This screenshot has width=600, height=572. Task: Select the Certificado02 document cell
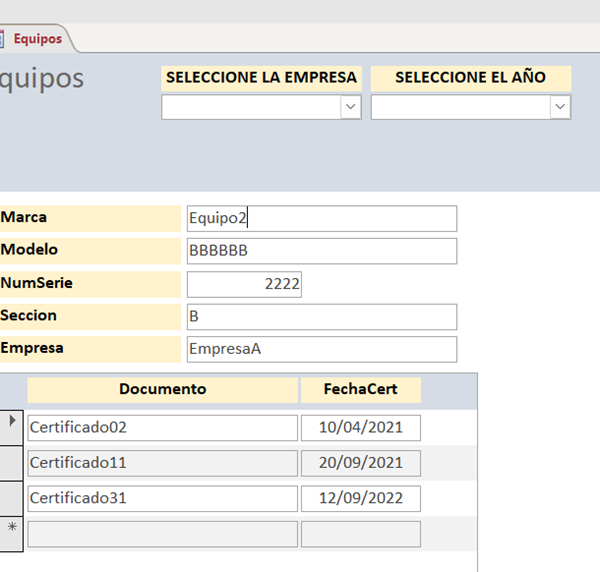pos(162,428)
